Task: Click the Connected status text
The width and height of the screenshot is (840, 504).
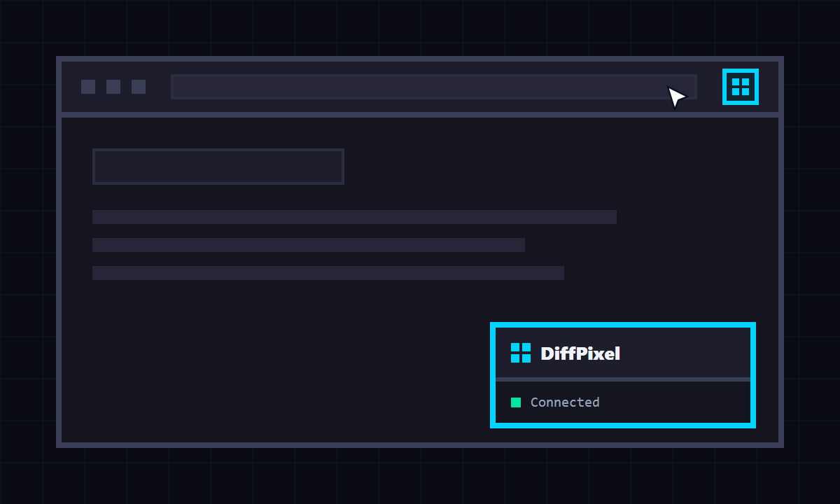Action: pos(565,402)
